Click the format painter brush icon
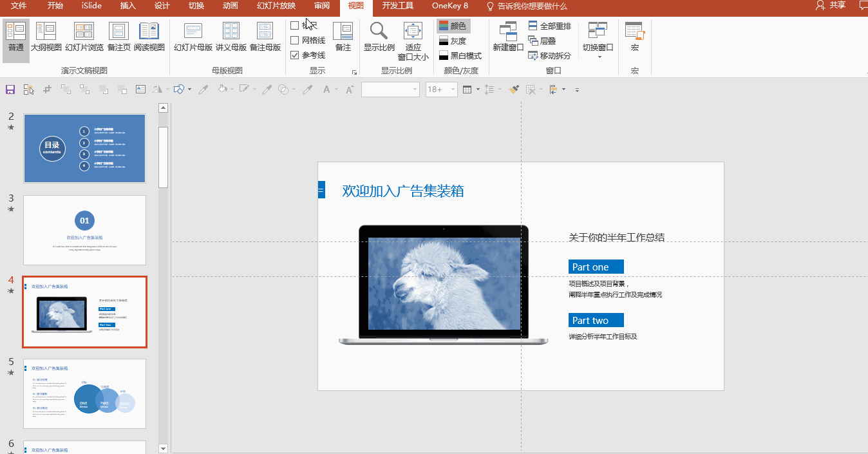 pos(514,90)
